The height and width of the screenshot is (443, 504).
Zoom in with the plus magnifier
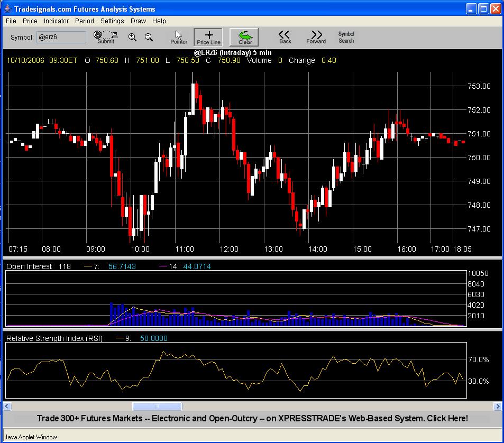pos(132,37)
